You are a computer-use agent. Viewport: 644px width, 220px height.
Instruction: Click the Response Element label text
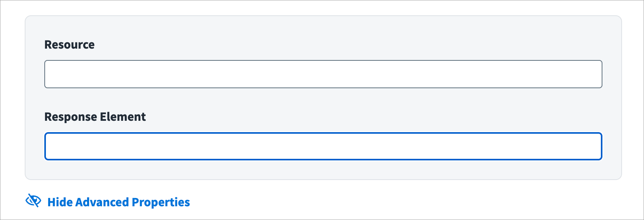click(95, 117)
